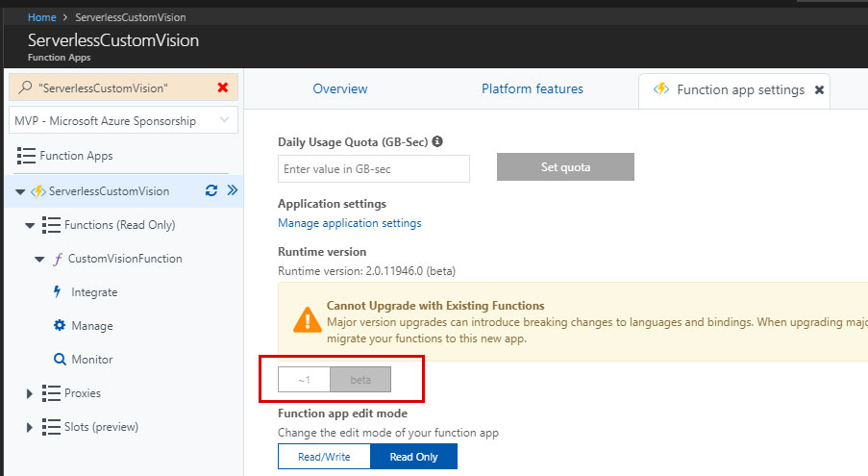Click the search magnifier icon
The width and height of the screenshot is (868, 476).
pyautogui.click(x=25, y=88)
